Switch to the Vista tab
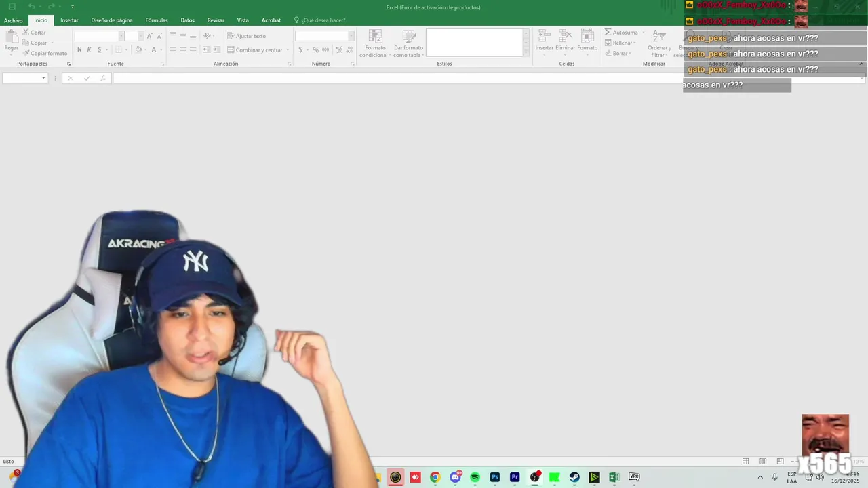 (x=243, y=20)
